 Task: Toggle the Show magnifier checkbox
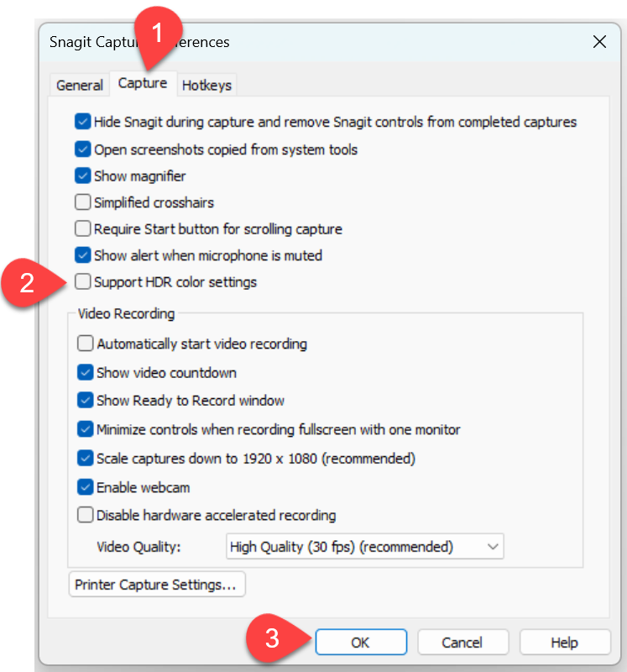click(x=82, y=176)
